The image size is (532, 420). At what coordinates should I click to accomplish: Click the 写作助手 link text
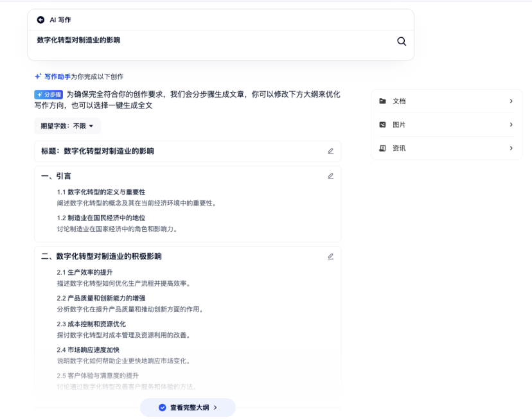pyautogui.click(x=57, y=76)
